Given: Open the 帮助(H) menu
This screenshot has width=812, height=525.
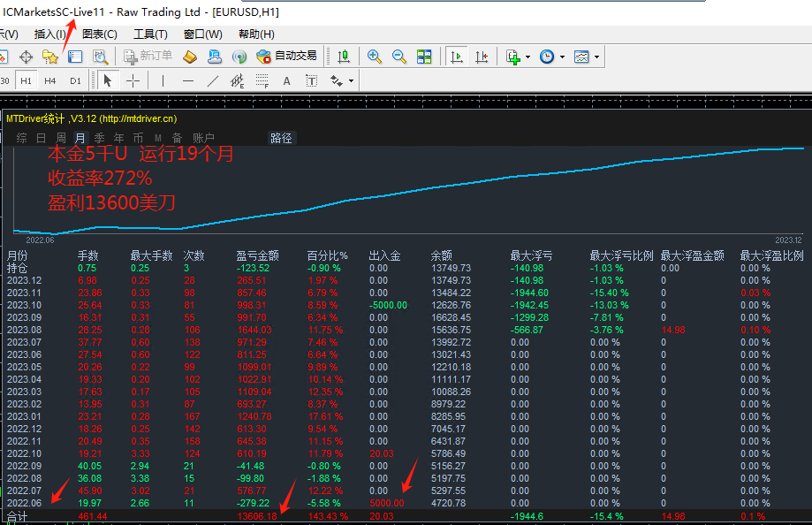Looking at the screenshot, I should (x=256, y=34).
